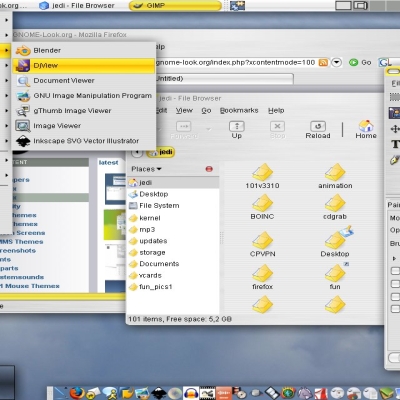
Task: Open Image Viewer menu entry
Action: [x=84, y=126]
